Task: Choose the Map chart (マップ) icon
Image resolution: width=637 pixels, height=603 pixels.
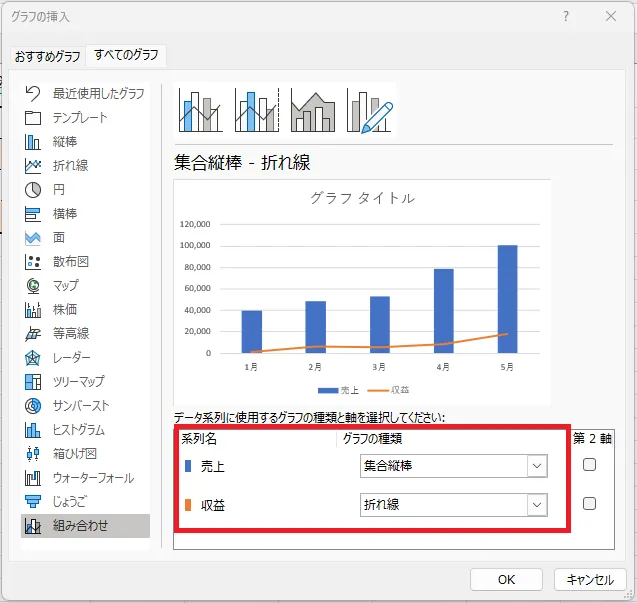Action: pos(32,286)
